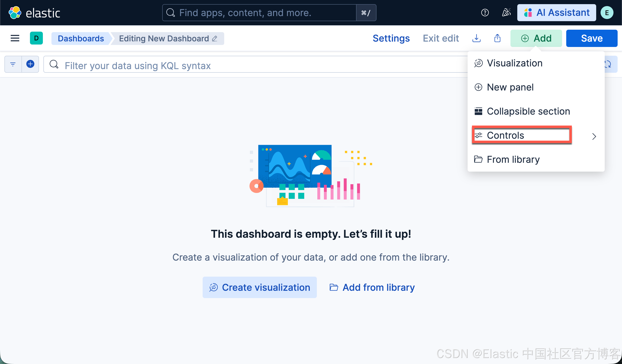Select Collapsible section menu entry
The width and height of the screenshot is (622, 364).
(528, 111)
